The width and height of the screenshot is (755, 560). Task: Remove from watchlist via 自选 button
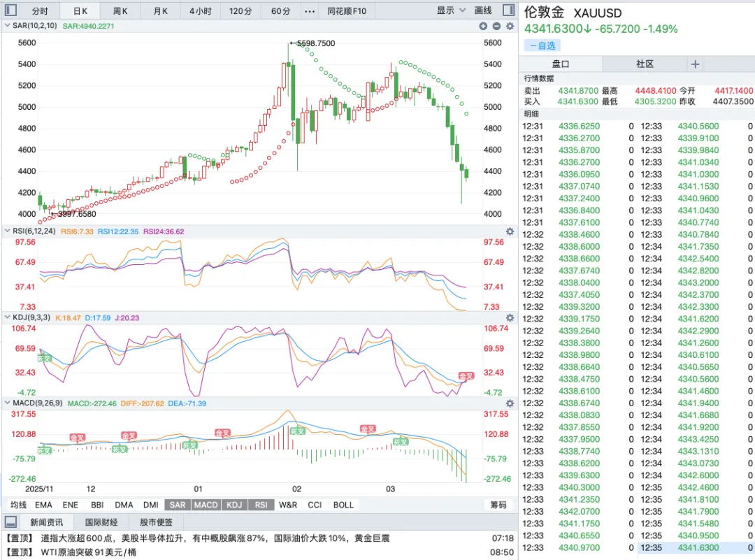(x=542, y=45)
